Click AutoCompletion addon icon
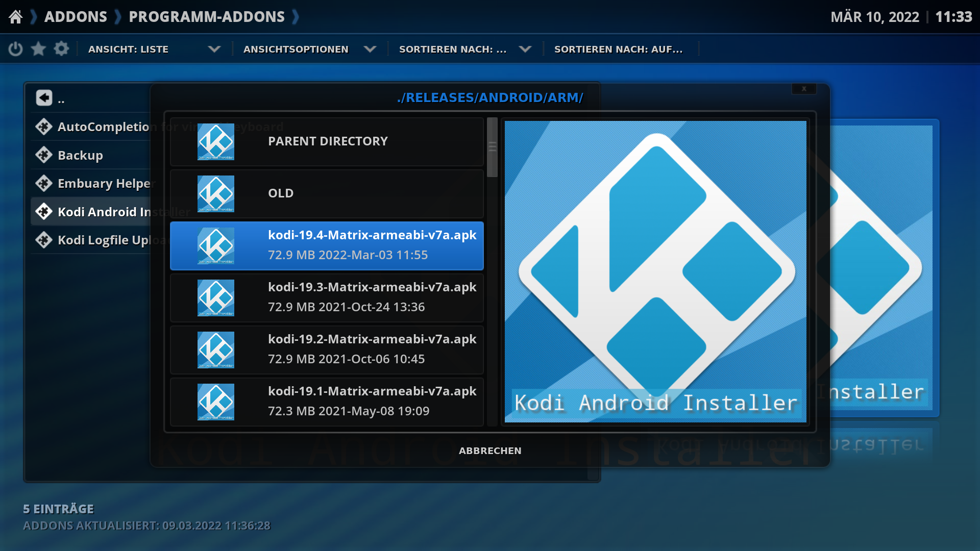Viewport: 980px width, 551px height. pyautogui.click(x=44, y=127)
